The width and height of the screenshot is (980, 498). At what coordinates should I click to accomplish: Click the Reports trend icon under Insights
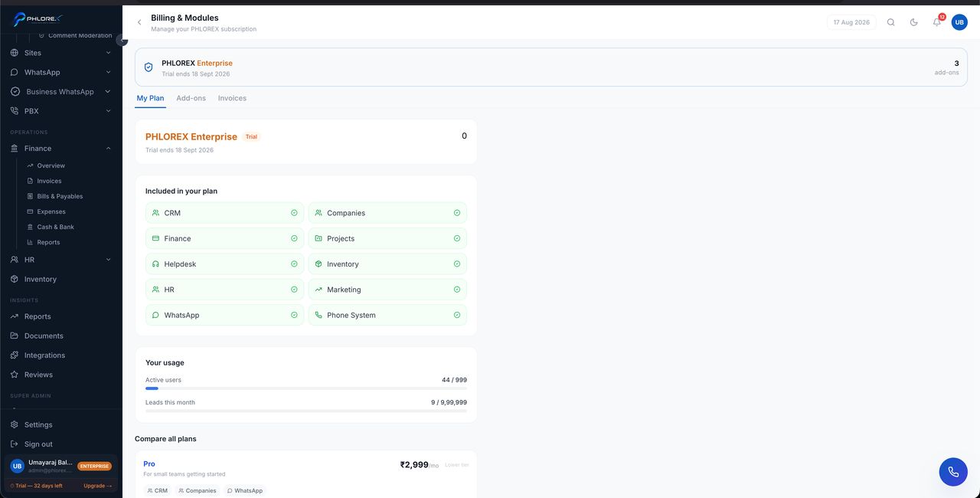[15, 316]
